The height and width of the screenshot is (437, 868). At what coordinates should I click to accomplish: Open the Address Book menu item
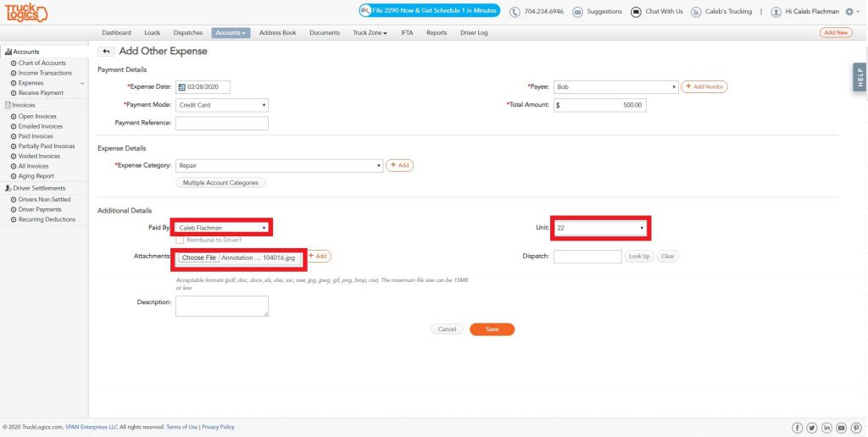pyautogui.click(x=278, y=33)
